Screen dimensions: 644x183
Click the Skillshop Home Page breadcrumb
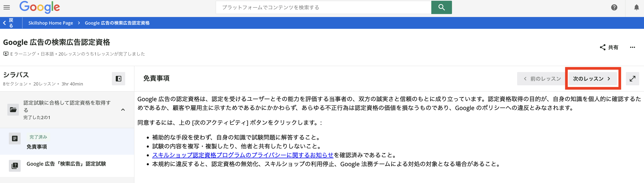[x=51, y=23]
